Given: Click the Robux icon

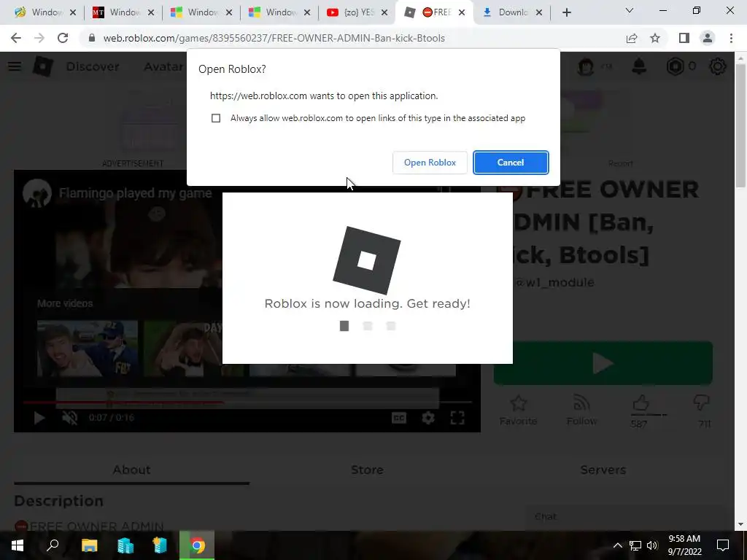Looking at the screenshot, I should pyautogui.click(x=675, y=66).
